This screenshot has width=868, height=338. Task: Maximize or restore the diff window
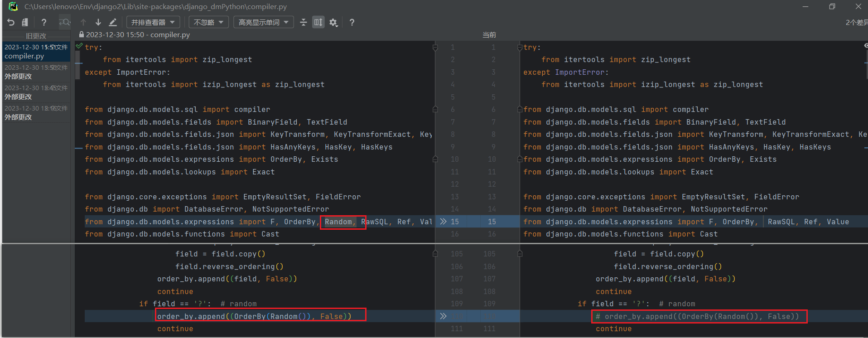point(832,6)
